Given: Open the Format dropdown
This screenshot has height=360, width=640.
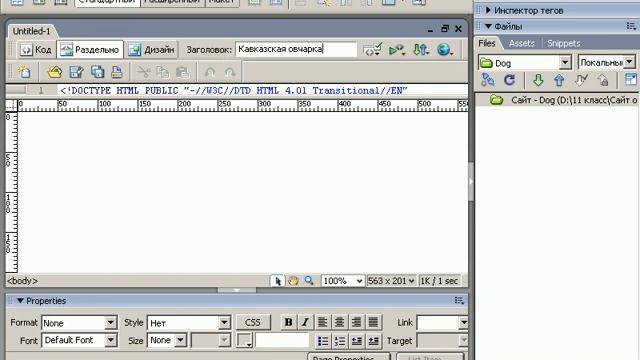Looking at the screenshot, I should 79,323.
